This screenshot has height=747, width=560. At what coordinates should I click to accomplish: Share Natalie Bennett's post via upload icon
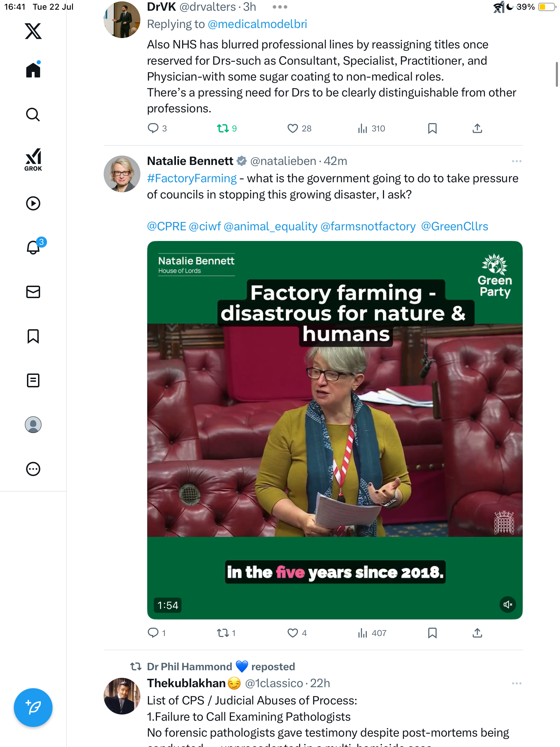coord(477,633)
